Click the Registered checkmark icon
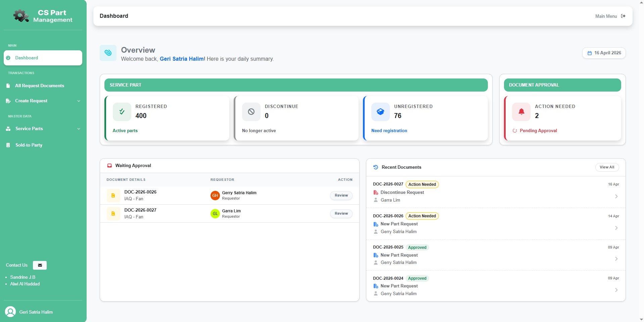Screen dimensions: 644x322 122,112
